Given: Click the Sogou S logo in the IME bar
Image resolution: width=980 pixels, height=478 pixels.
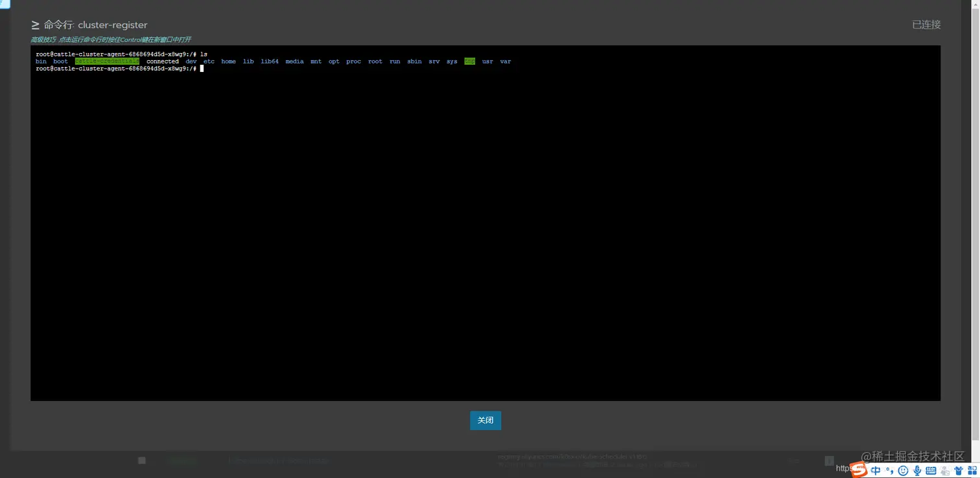Looking at the screenshot, I should [x=859, y=470].
